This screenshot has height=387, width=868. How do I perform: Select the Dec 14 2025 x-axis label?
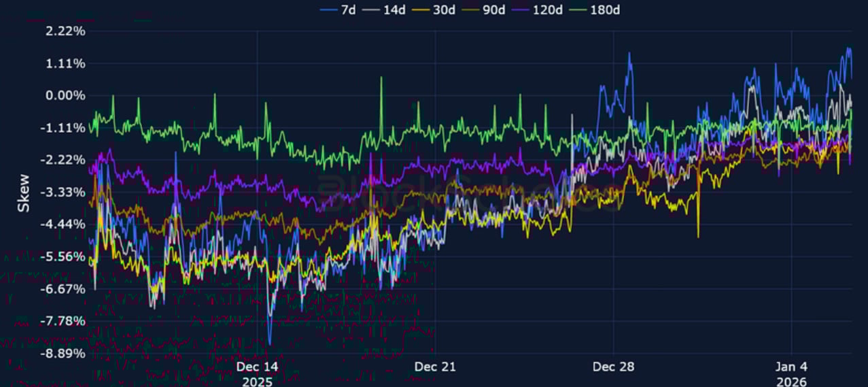click(x=257, y=373)
